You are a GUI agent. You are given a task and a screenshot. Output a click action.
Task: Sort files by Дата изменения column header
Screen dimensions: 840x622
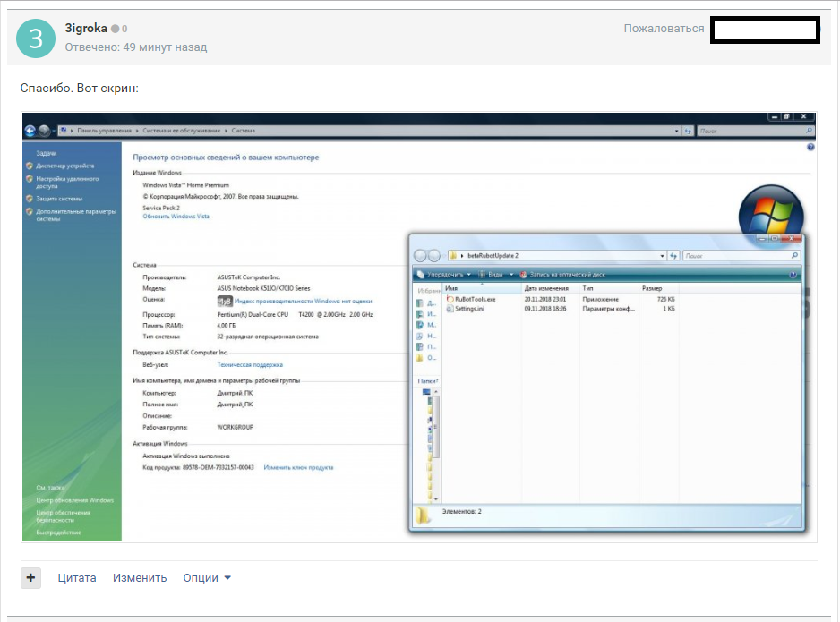tap(546, 289)
